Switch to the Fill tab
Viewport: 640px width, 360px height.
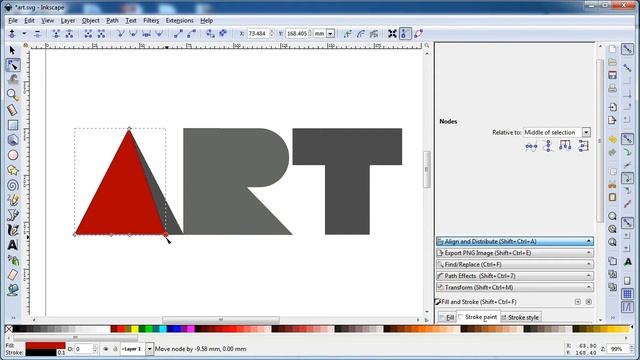click(447, 317)
